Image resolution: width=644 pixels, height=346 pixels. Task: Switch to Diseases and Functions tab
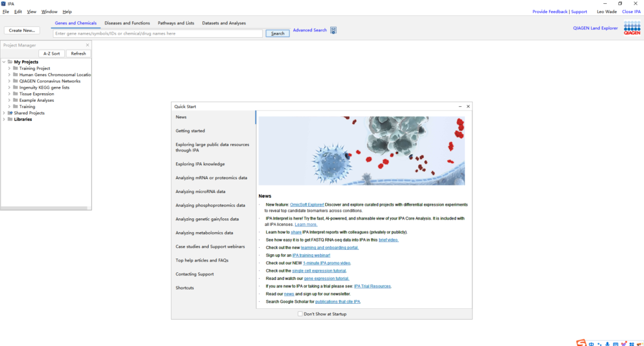coord(127,23)
